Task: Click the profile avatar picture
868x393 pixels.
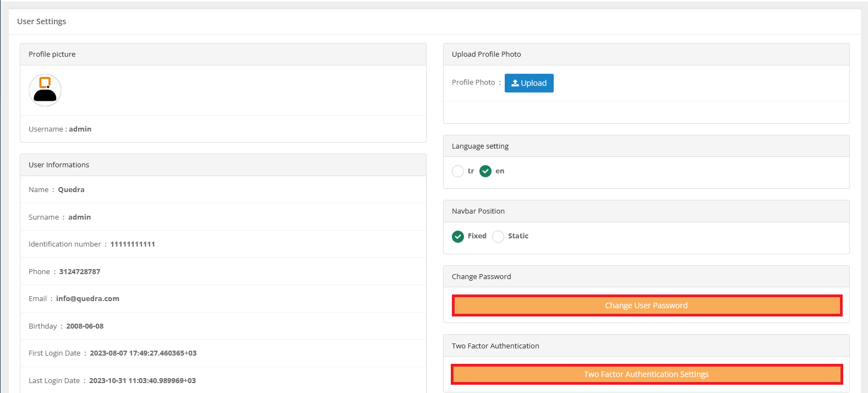Action: coord(45,90)
